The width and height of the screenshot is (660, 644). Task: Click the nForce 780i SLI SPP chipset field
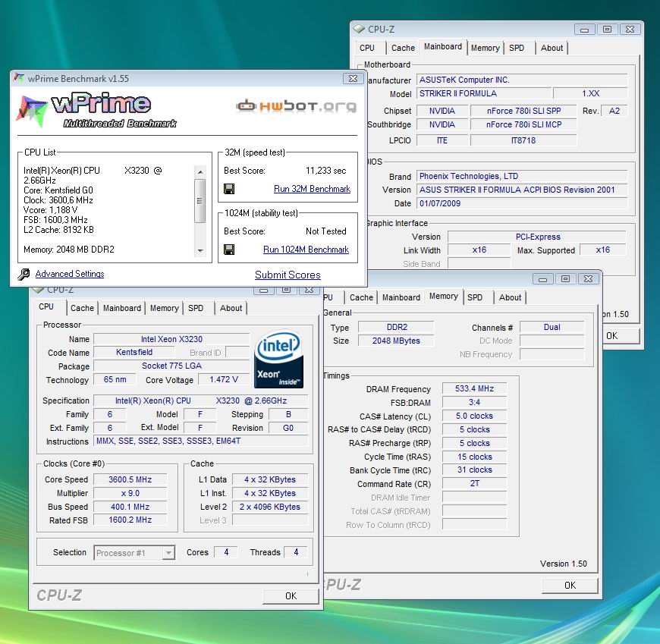[523, 111]
